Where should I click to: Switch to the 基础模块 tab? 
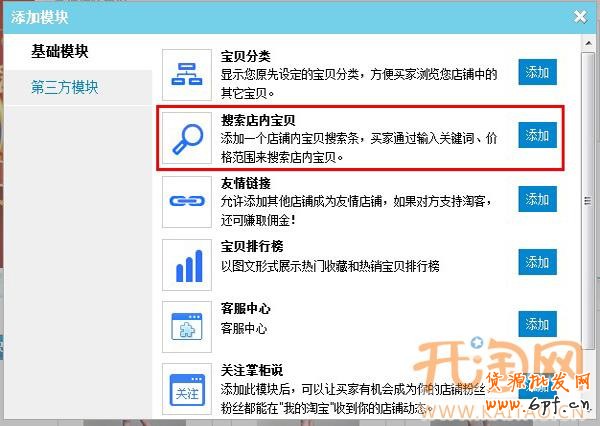(x=69, y=51)
